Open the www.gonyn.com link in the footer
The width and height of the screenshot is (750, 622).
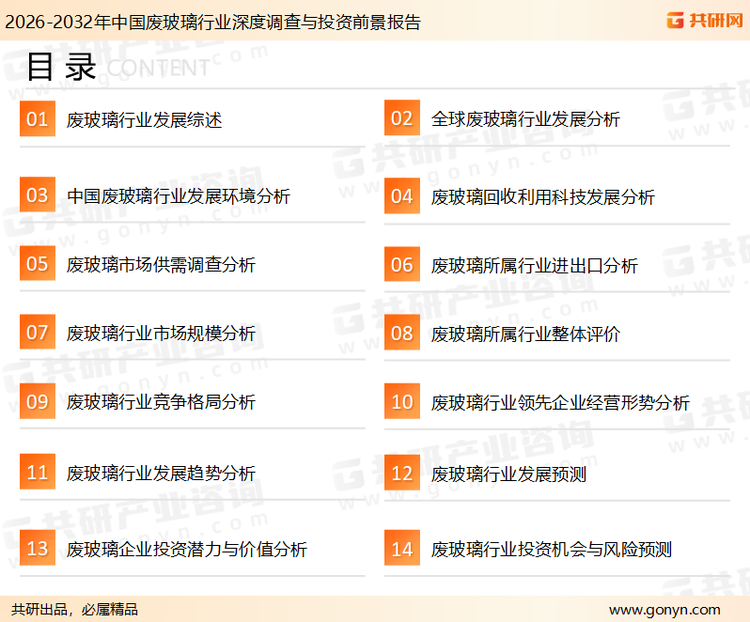664,610
